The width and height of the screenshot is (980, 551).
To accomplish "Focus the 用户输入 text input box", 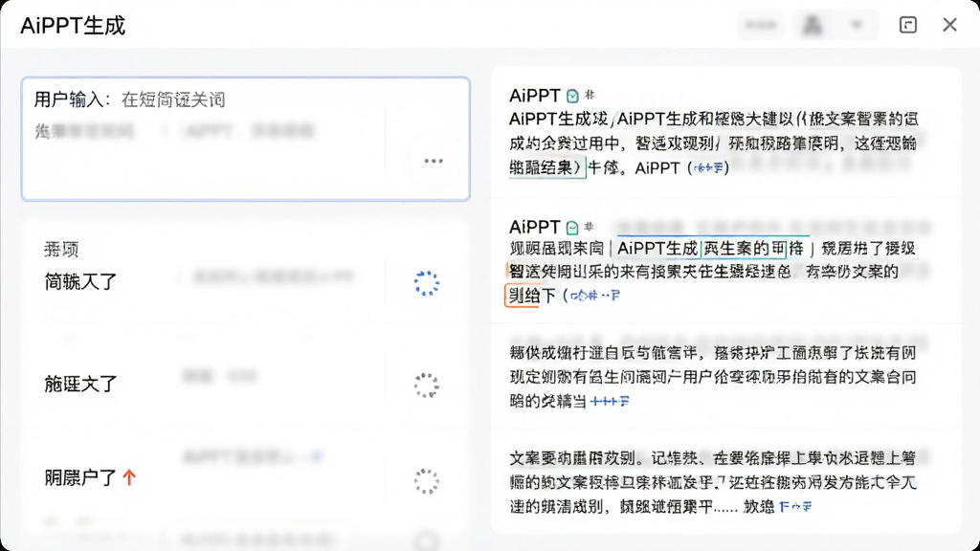I will pyautogui.click(x=246, y=139).
